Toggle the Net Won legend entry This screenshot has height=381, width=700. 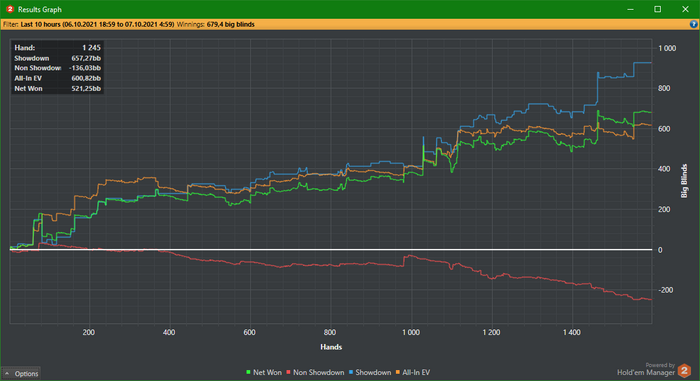tap(264, 372)
